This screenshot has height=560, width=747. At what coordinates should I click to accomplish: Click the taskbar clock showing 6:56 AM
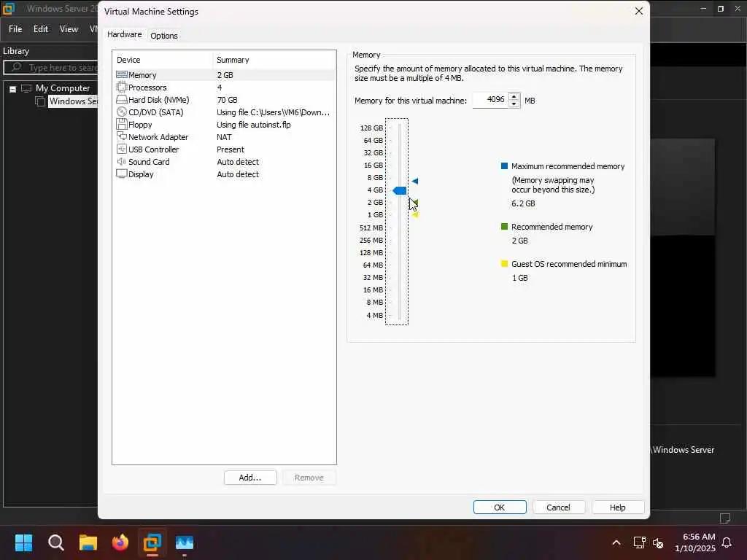click(695, 542)
